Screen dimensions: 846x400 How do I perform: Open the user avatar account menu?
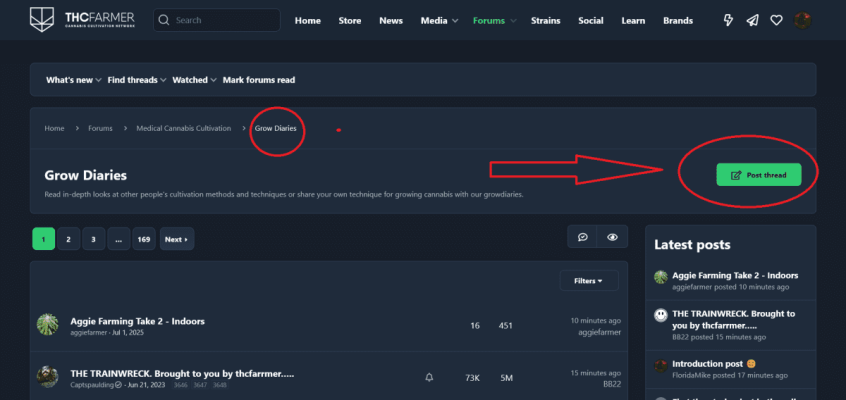pos(803,21)
